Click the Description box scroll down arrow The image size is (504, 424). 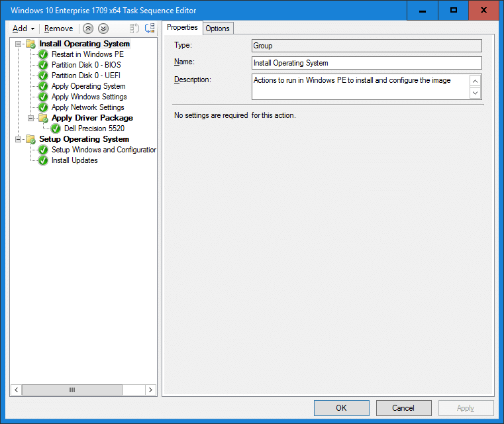coord(475,93)
